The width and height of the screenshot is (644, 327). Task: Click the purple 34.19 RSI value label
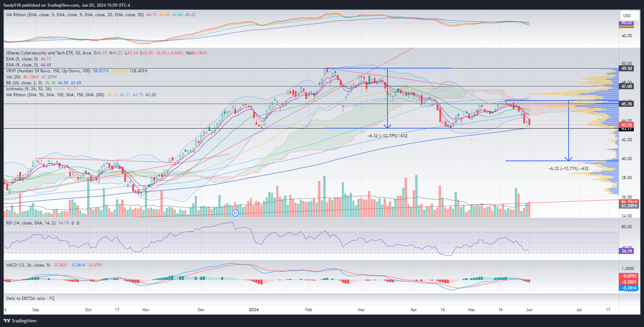(x=626, y=251)
